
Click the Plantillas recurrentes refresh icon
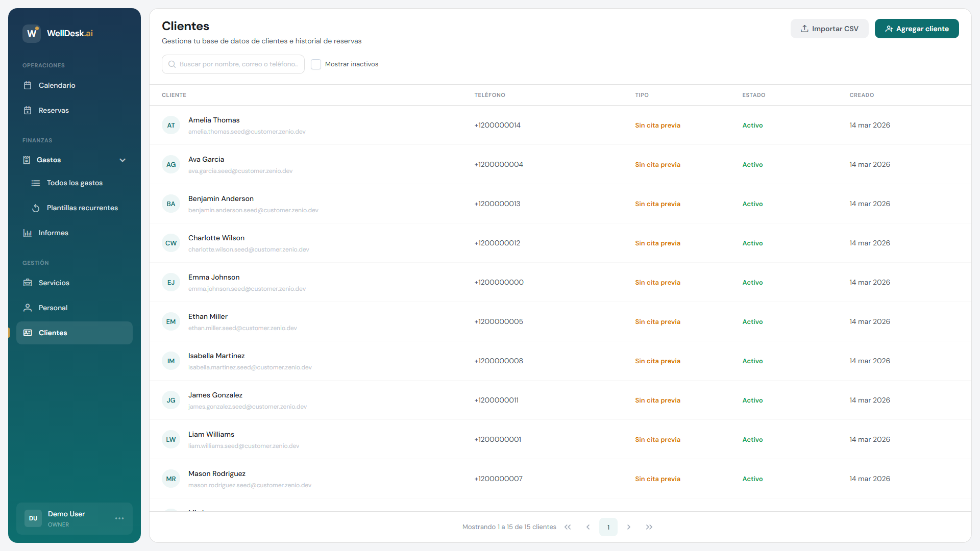pyautogui.click(x=36, y=208)
